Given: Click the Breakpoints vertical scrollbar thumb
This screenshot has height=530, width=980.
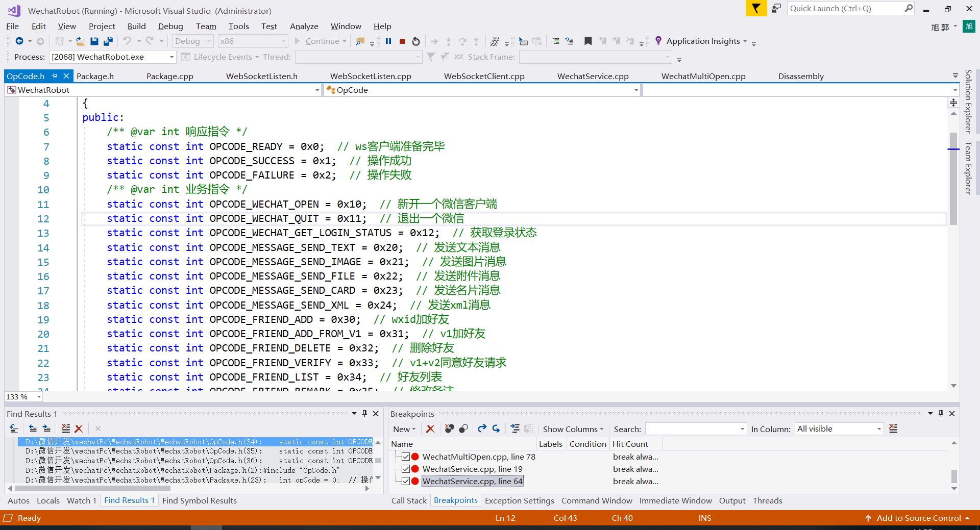Looking at the screenshot, I should point(954,476).
